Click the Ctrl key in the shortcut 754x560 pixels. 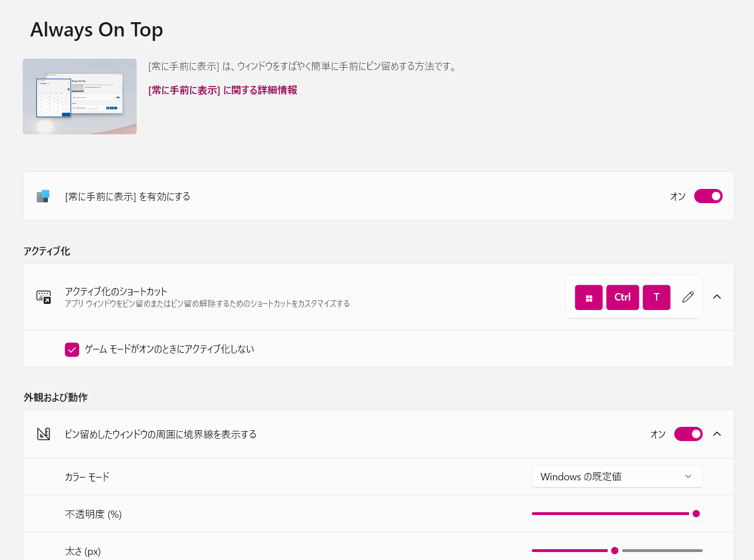622,298
